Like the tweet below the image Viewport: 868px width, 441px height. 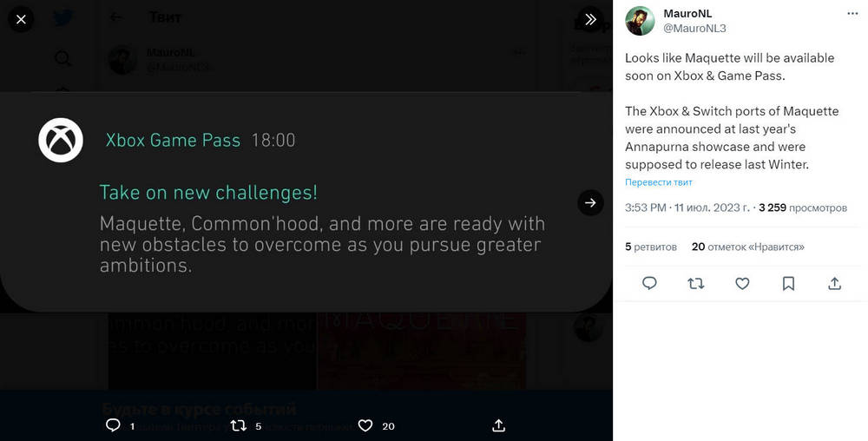[x=365, y=425]
